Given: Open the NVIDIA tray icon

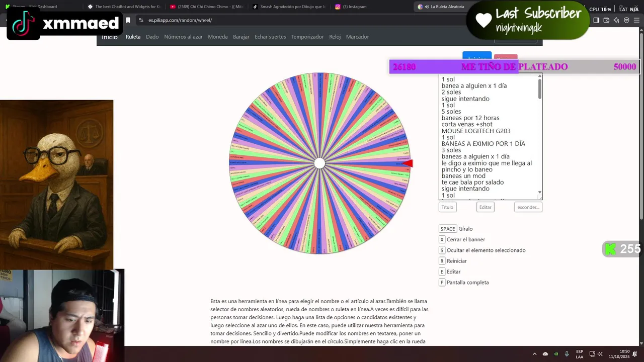Looking at the screenshot, I should click(x=556, y=354).
